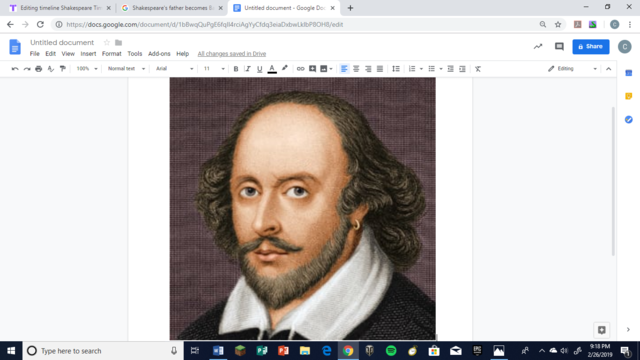Select justify alignment
Screen dimensions: 640x360
tap(380, 69)
